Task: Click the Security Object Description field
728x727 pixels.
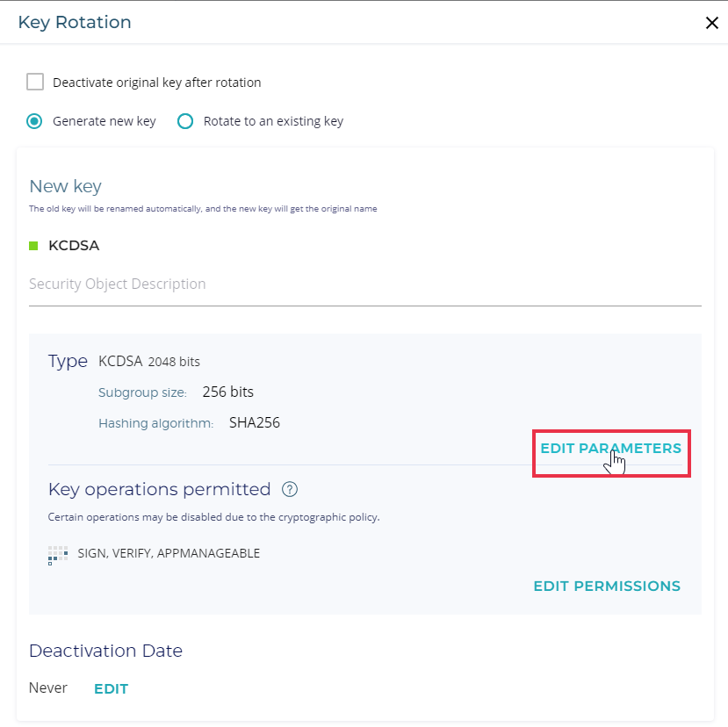Action: 364,284
